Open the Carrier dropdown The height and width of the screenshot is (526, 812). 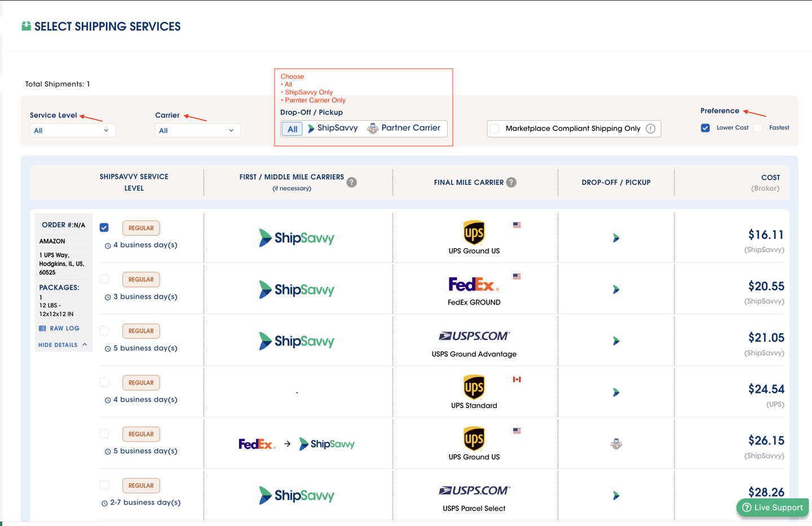coord(197,130)
